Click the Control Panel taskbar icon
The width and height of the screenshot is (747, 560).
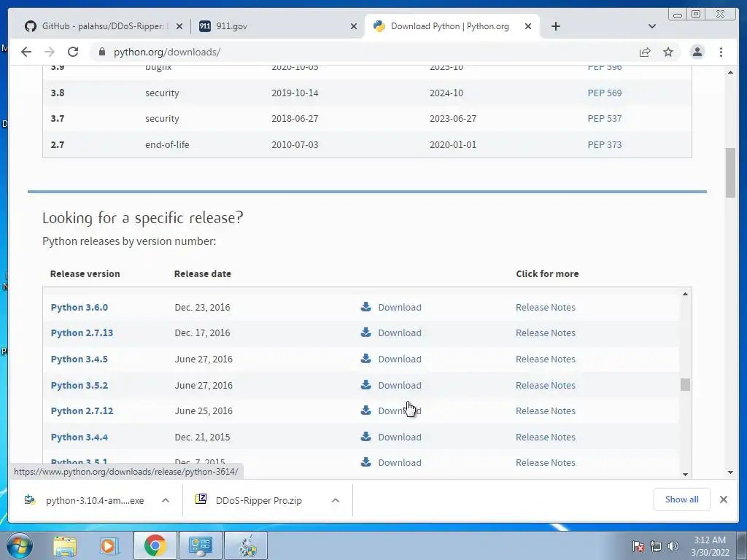click(x=200, y=545)
